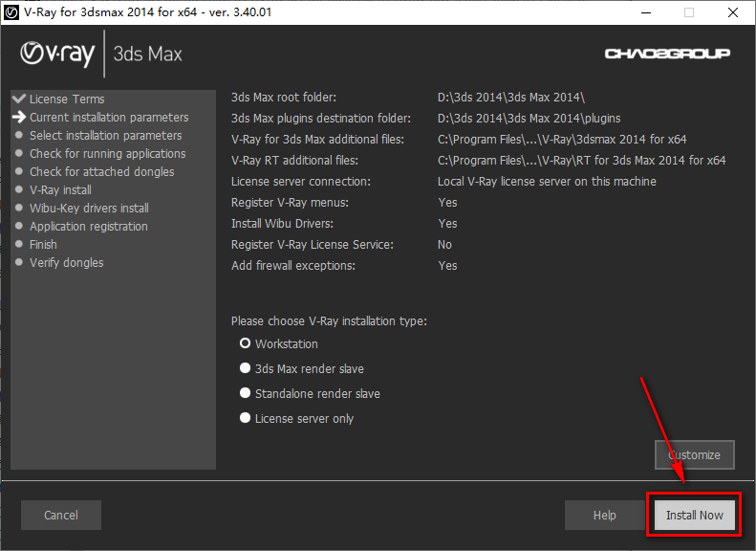Image resolution: width=756 pixels, height=551 pixels.
Task: Click the V-Ray title bar app icon
Action: (x=12, y=12)
